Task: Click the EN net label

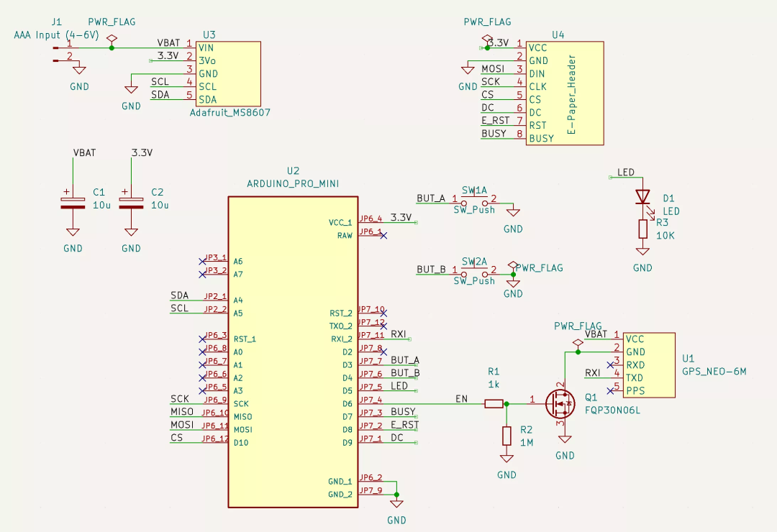Action: tap(461, 399)
